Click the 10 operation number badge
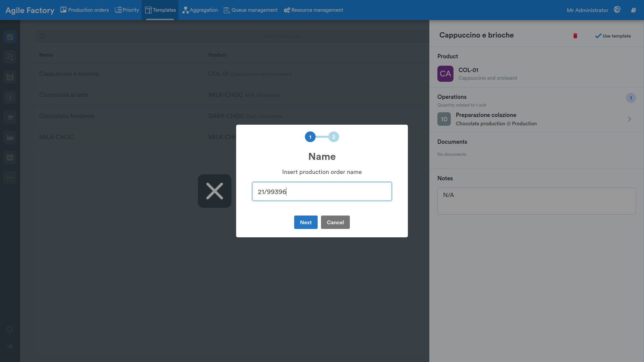The height and width of the screenshot is (362, 644). (x=444, y=119)
